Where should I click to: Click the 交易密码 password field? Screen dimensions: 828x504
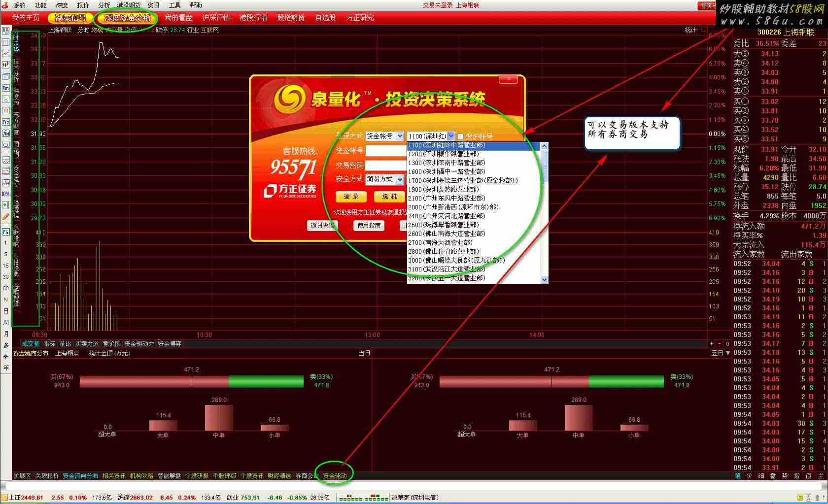pos(386,166)
